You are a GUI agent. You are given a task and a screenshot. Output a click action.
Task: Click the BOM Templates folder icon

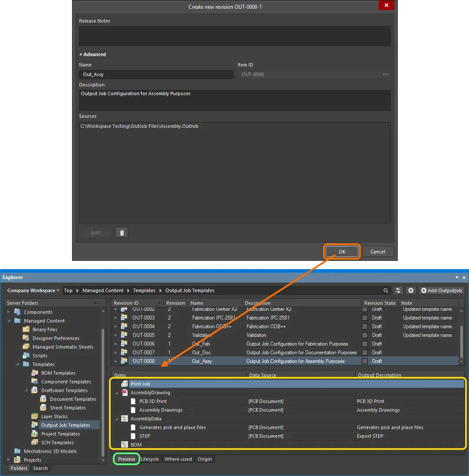[x=35, y=373]
